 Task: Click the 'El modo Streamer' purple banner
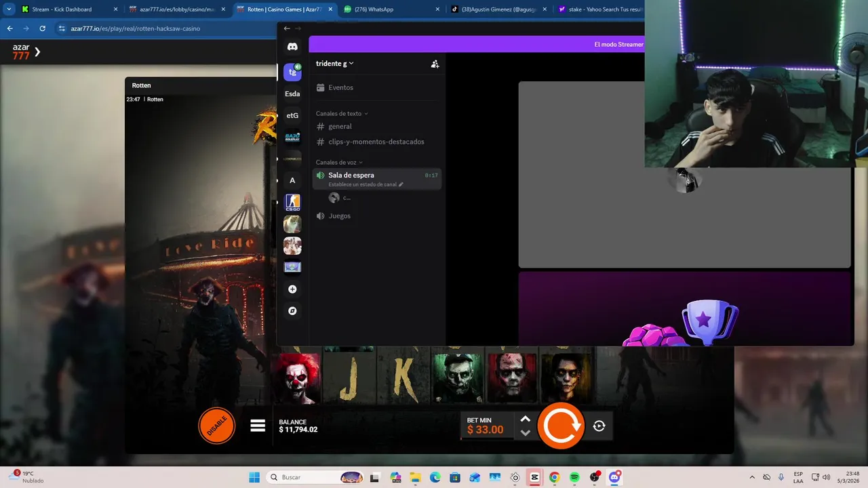[x=477, y=44]
